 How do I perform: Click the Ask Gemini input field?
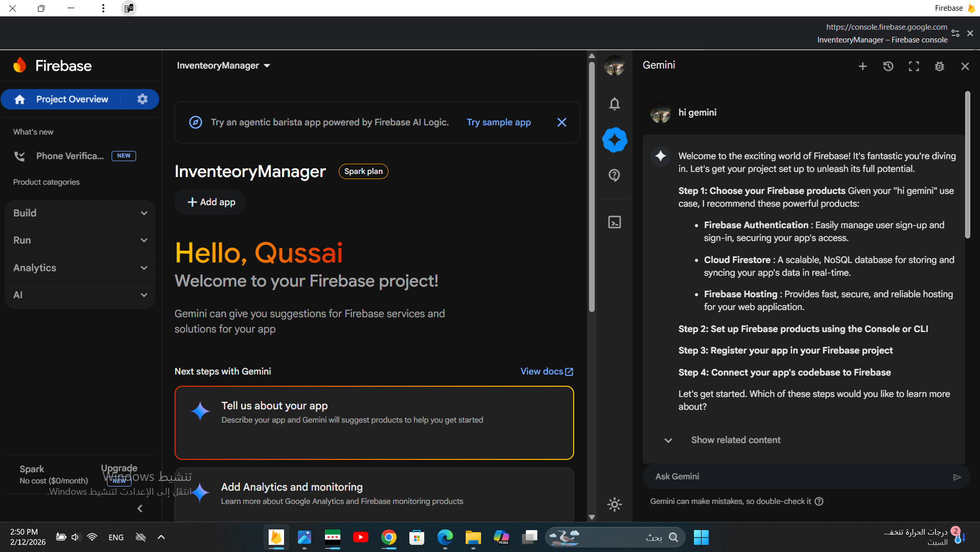(x=798, y=477)
